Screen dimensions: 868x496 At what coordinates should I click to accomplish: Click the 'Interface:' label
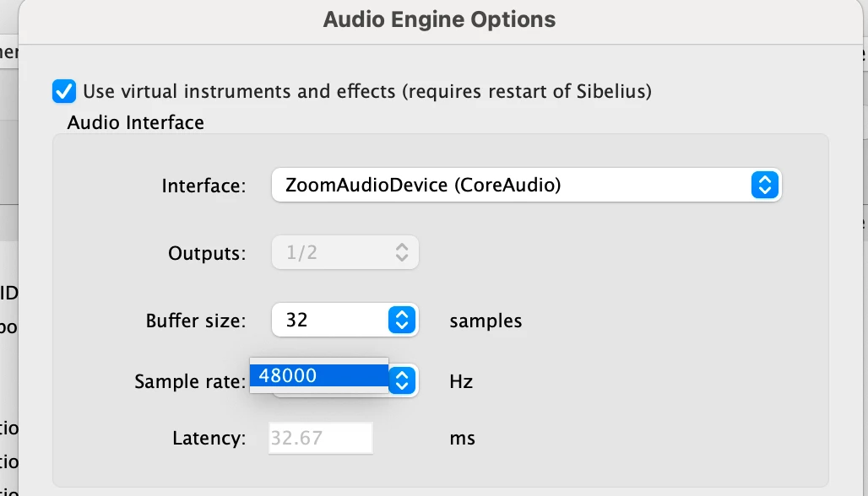(203, 186)
